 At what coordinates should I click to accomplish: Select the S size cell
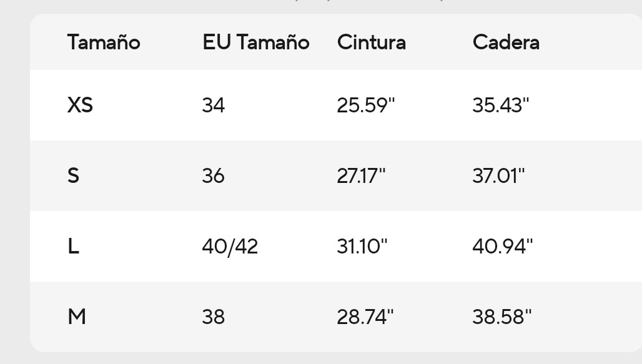click(73, 176)
